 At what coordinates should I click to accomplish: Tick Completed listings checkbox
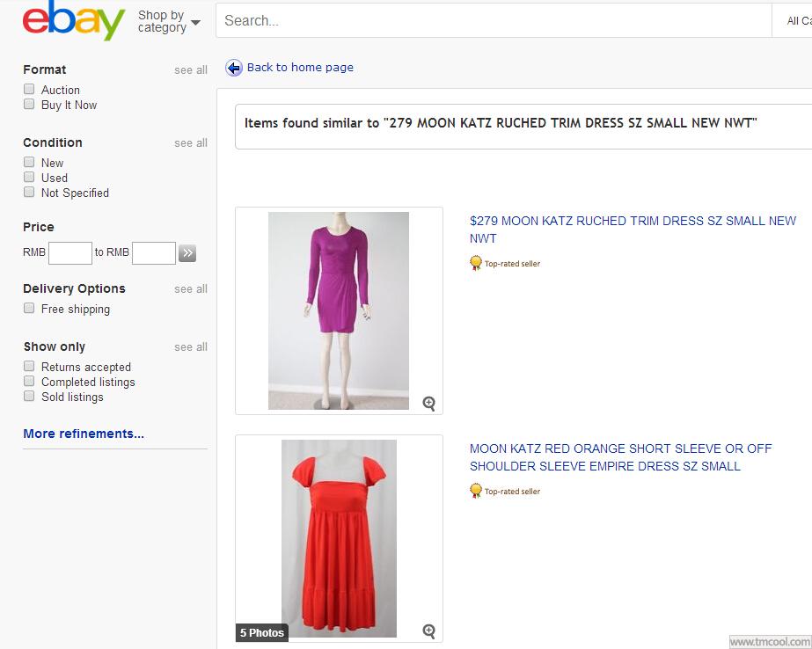click(29, 381)
